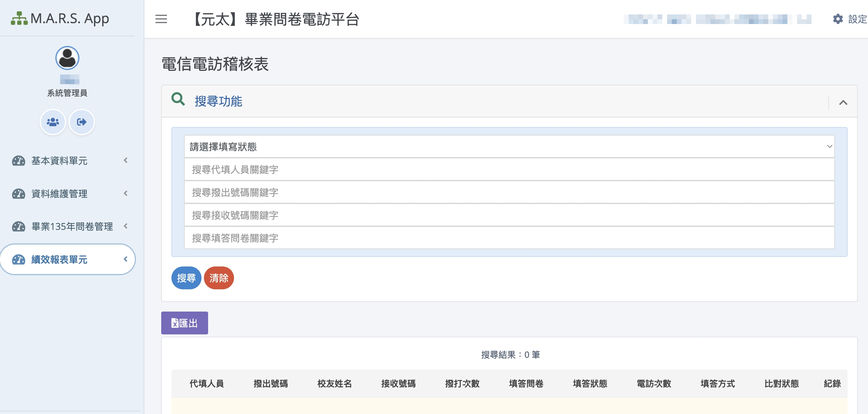Click the 校友姓名 column header
Image resolution: width=868 pixels, height=414 pixels.
334,383
